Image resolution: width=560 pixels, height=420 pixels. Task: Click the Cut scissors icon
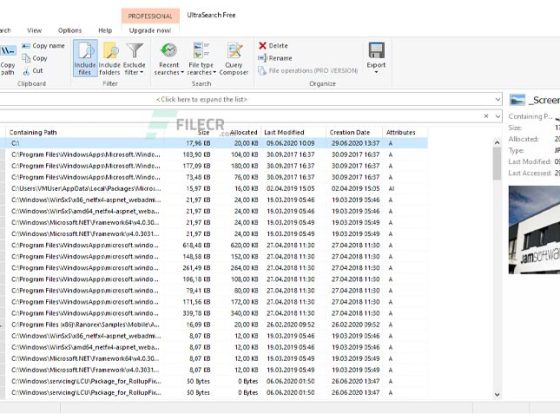point(26,71)
